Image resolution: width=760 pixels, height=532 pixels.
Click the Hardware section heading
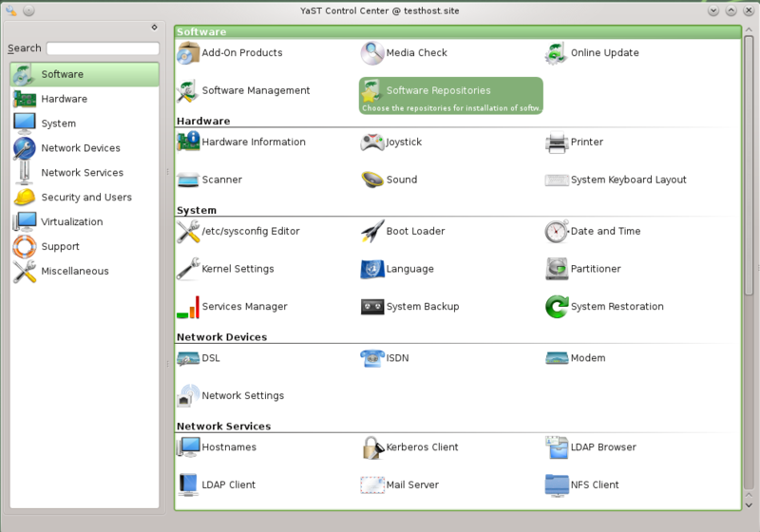tap(203, 122)
